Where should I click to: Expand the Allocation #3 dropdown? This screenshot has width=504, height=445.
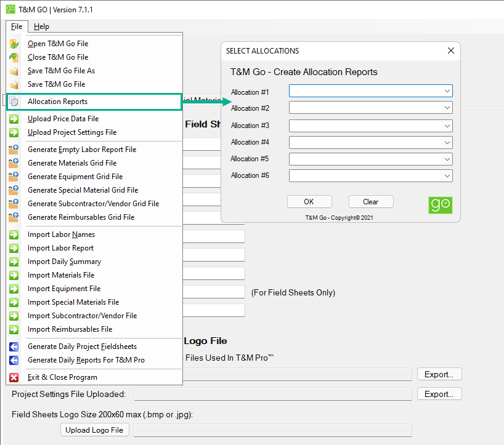(x=447, y=126)
